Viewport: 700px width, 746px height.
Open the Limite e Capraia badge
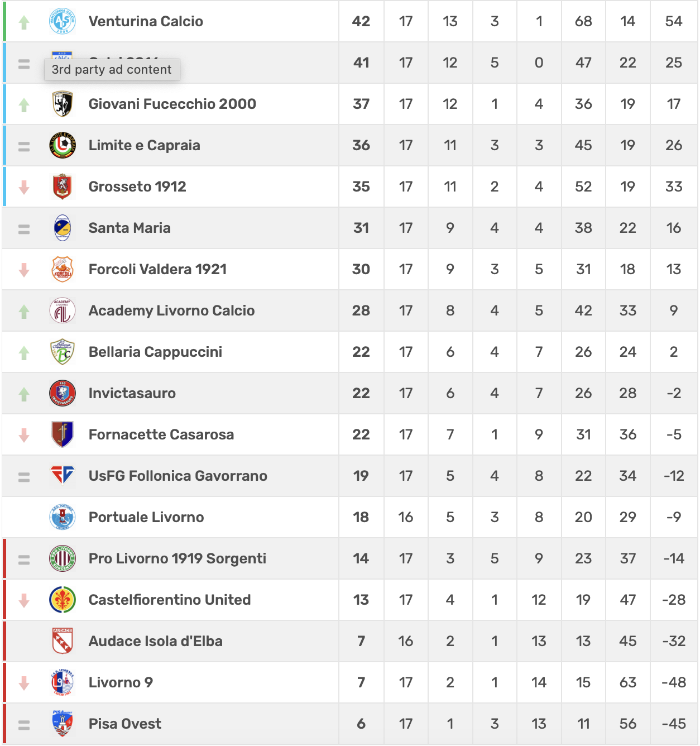click(63, 145)
